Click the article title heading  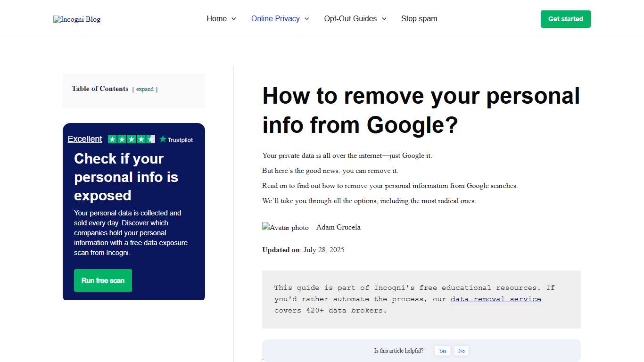pos(421,110)
